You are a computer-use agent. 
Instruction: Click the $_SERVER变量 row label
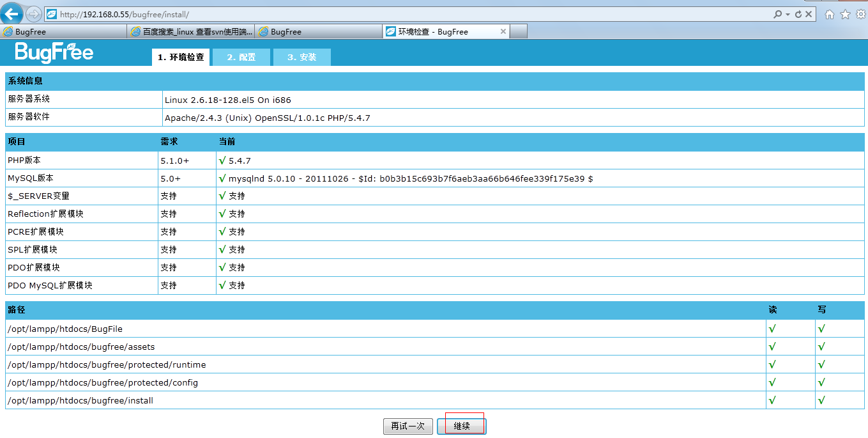pos(38,196)
